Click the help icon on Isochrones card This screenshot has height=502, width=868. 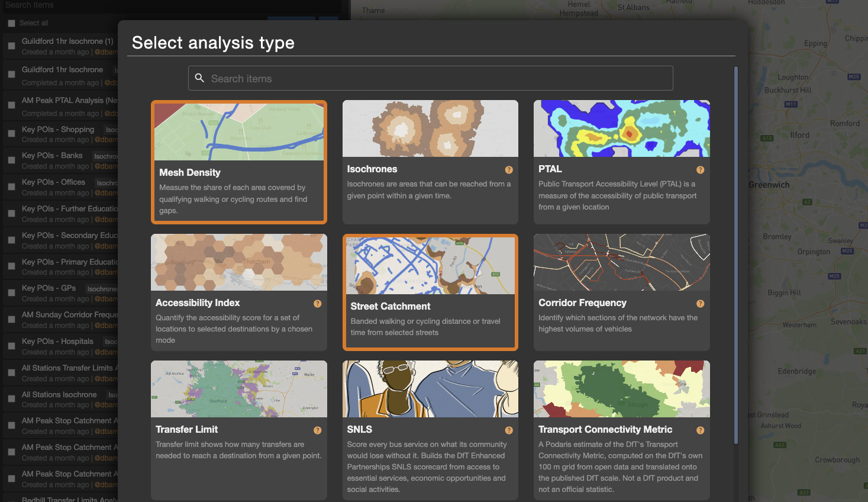(x=509, y=170)
